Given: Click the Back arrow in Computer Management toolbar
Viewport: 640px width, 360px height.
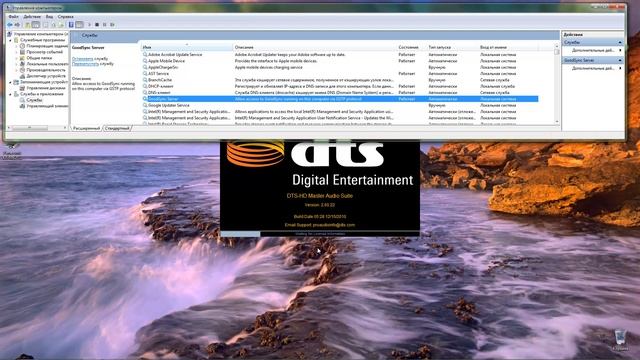Looking at the screenshot, I should pos(10,25).
